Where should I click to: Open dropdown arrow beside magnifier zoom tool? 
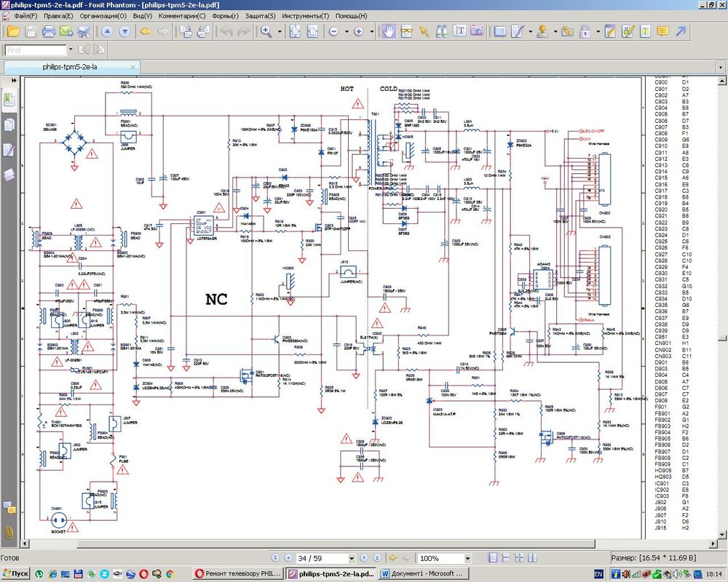[279, 31]
